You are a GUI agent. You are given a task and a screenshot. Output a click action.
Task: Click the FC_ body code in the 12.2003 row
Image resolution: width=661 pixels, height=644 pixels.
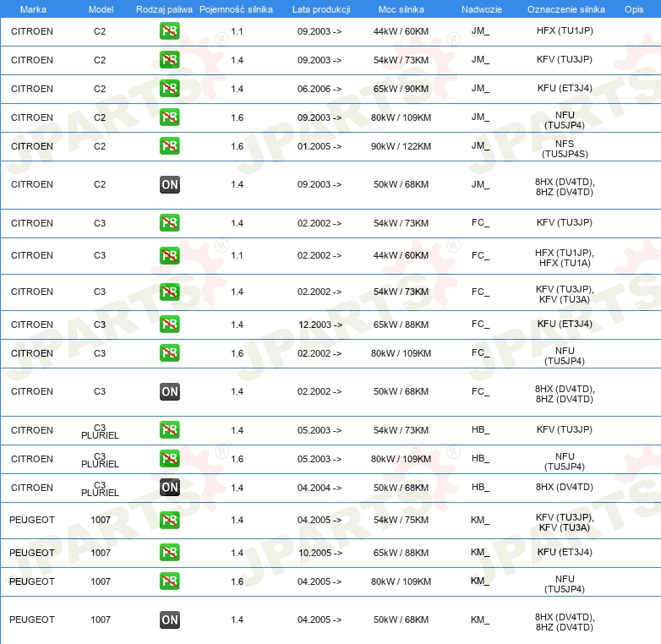tap(480, 324)
